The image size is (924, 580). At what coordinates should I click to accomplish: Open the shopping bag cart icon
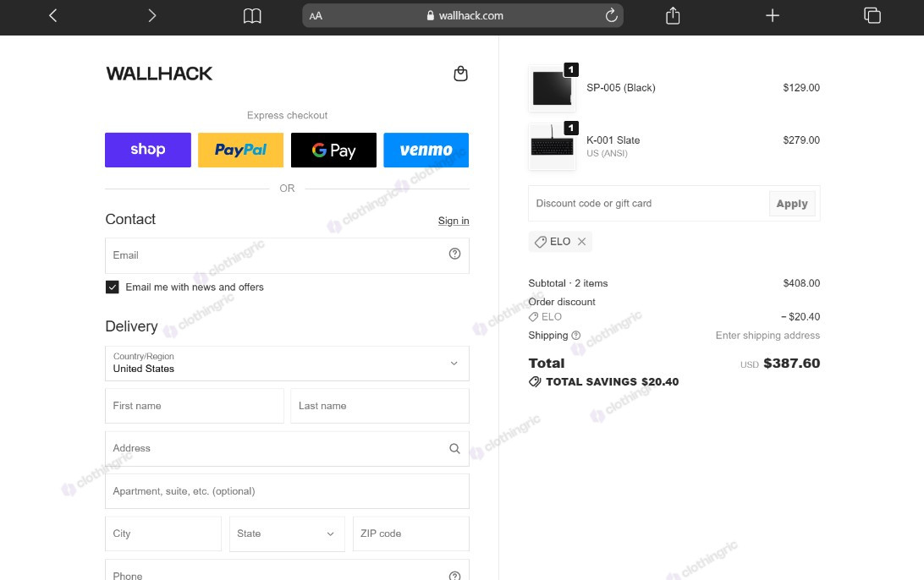[x=460, y=74]
